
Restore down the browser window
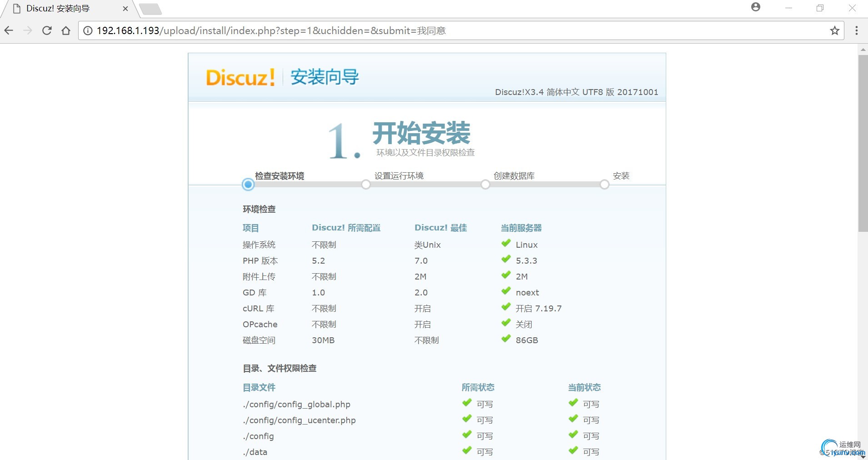click(x=820, y=8)
